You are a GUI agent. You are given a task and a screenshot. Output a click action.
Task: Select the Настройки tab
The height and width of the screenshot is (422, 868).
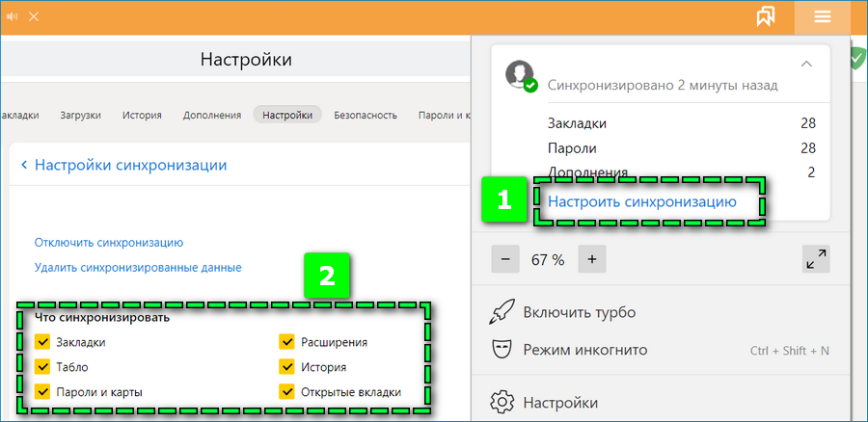click(287, 115)
